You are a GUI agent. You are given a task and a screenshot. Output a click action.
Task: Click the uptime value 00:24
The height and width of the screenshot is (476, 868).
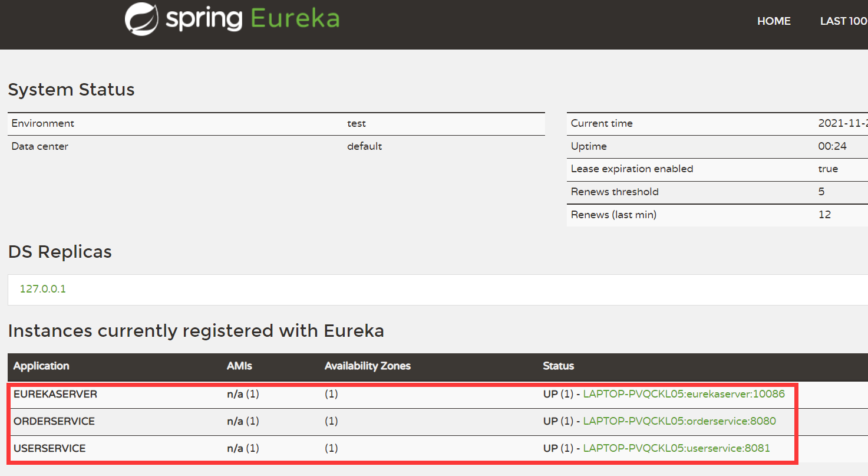833,146
